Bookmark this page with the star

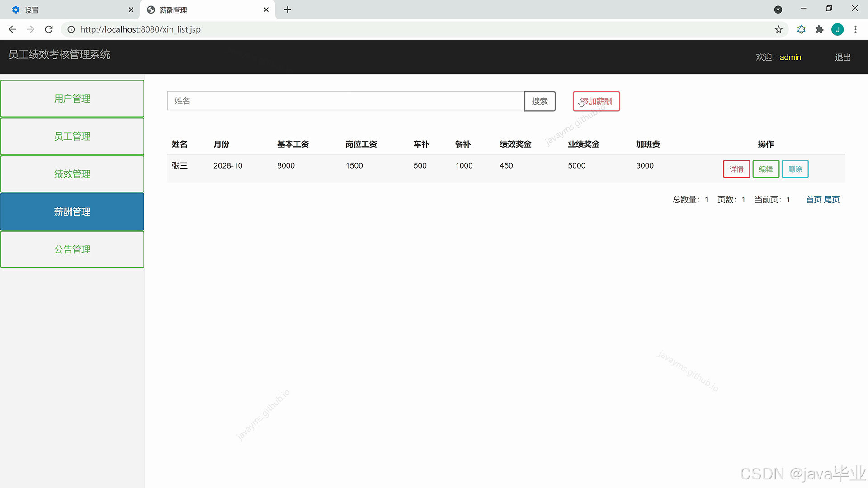(778, 29)
